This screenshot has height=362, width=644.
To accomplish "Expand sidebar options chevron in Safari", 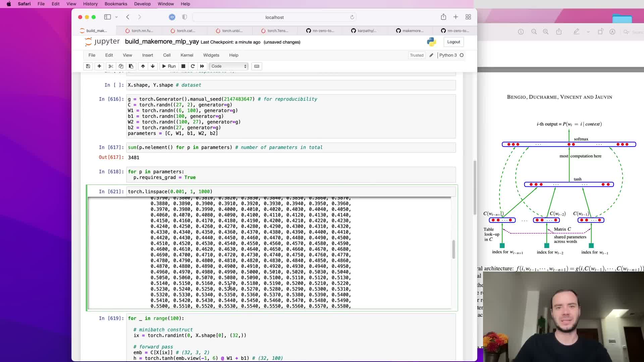I will tap(116, 17).
